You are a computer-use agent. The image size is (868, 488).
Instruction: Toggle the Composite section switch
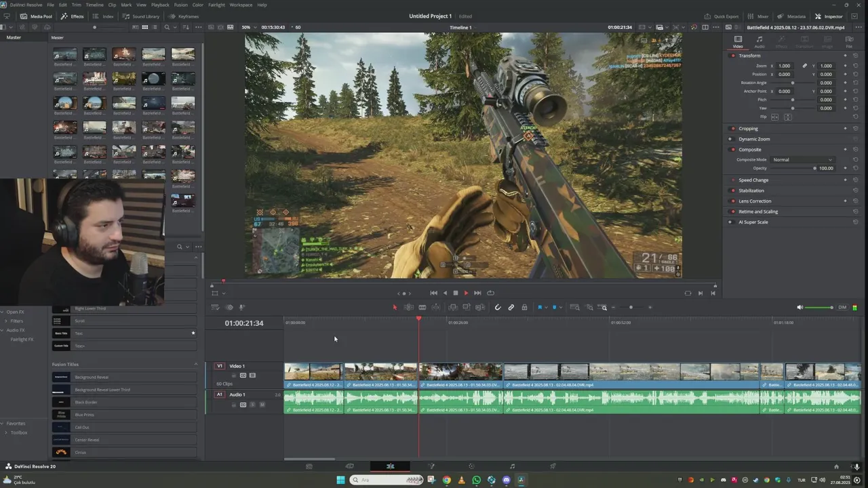732,149
